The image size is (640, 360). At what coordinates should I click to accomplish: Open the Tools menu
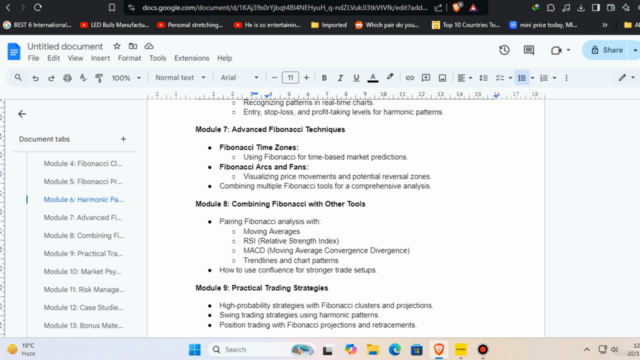158,58
